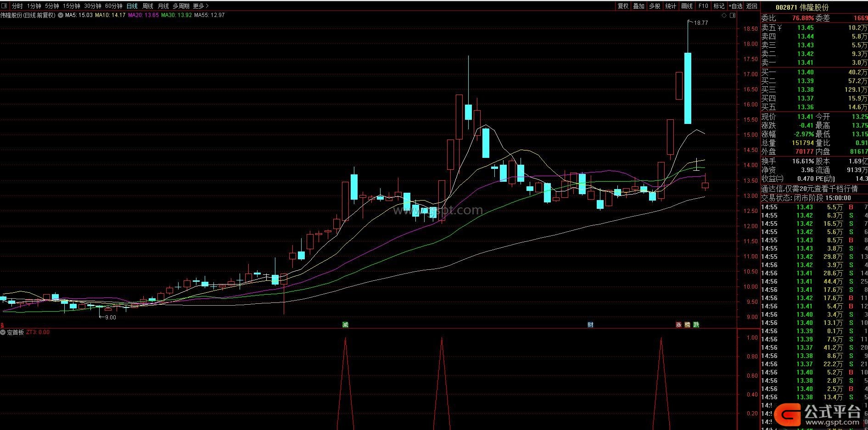Switch to the 分时 intraday tab

point(17,6)
